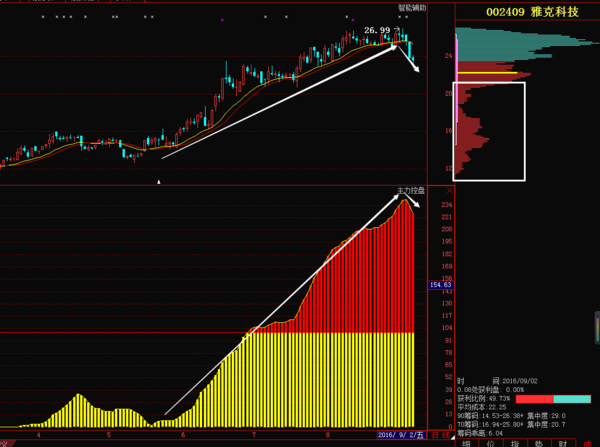Click the small white triangle marker below the chart

pos(158,182)
